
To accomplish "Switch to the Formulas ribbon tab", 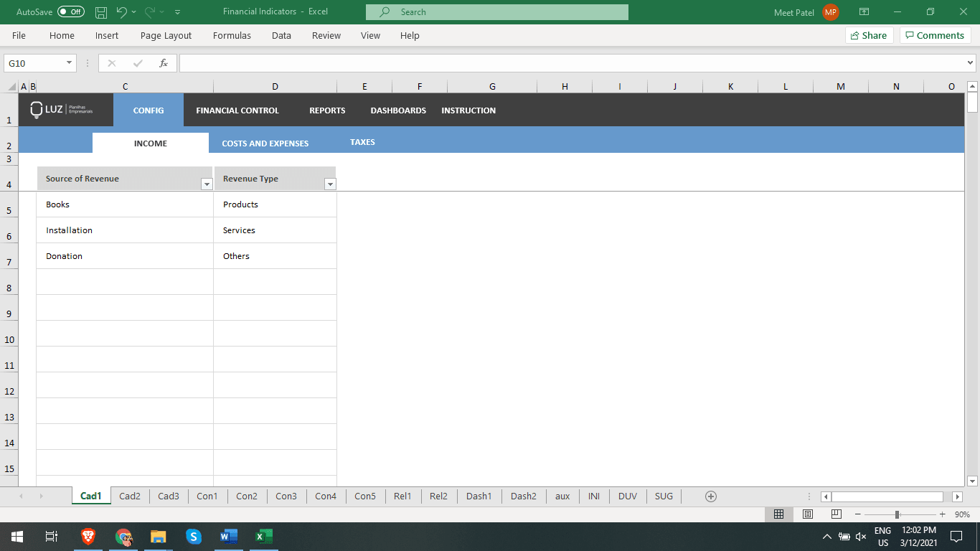I will (x=231, y=35).
